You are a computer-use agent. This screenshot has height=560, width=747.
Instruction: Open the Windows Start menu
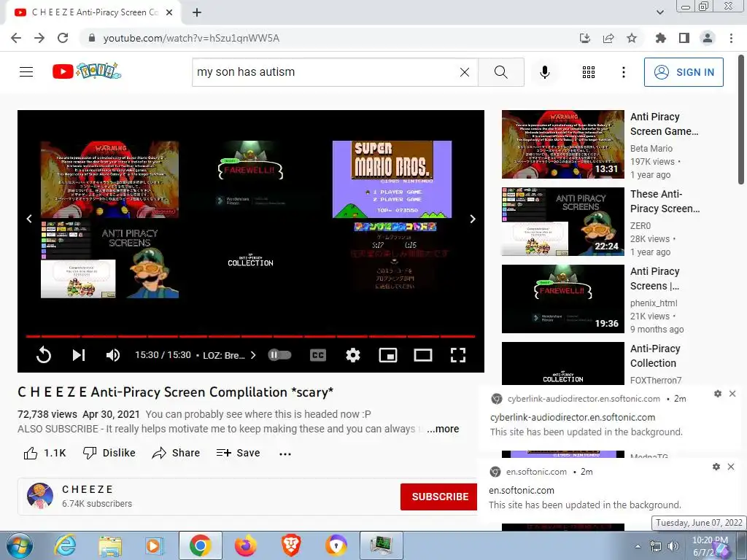pos(18,545)
